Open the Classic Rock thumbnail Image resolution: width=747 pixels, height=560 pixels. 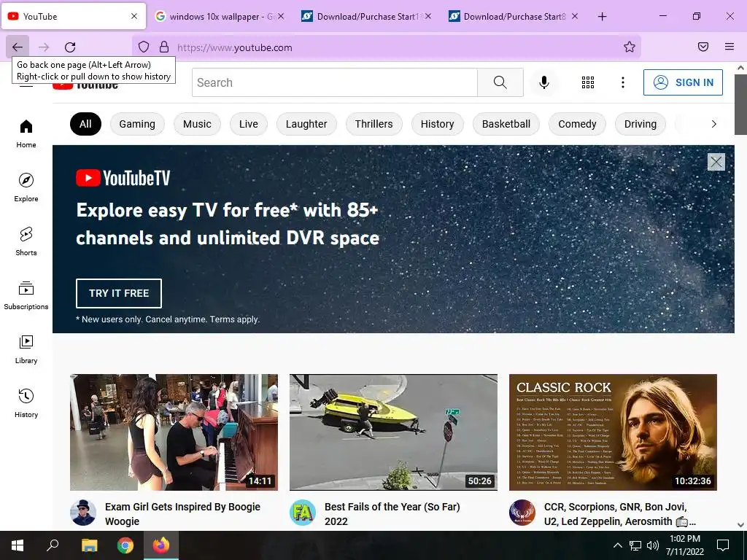[613, 432]
